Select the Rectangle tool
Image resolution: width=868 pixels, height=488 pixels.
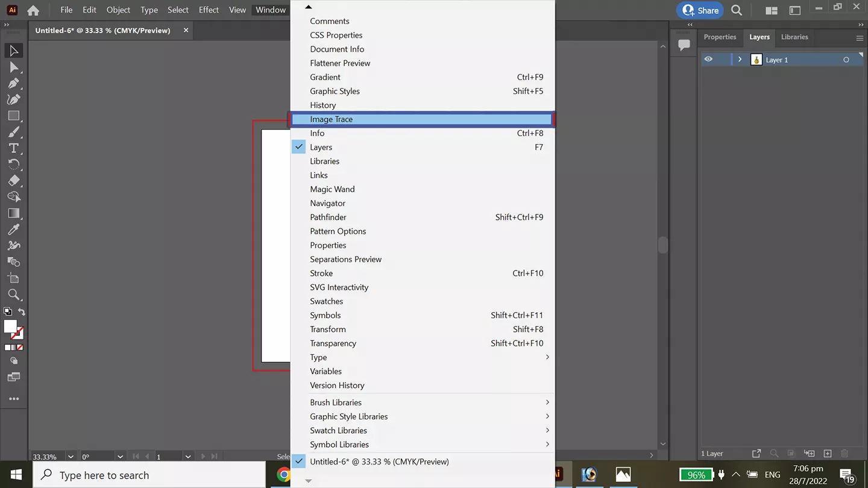pyautogui.click(x=13, y=116)
